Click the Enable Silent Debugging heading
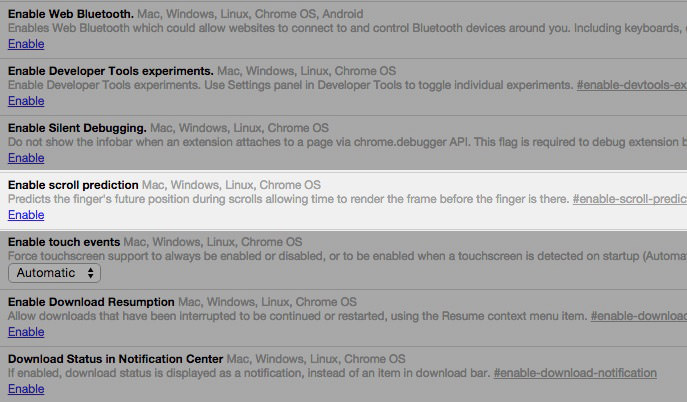This screenshot has height=402, width=687. [x=77, y=128]
